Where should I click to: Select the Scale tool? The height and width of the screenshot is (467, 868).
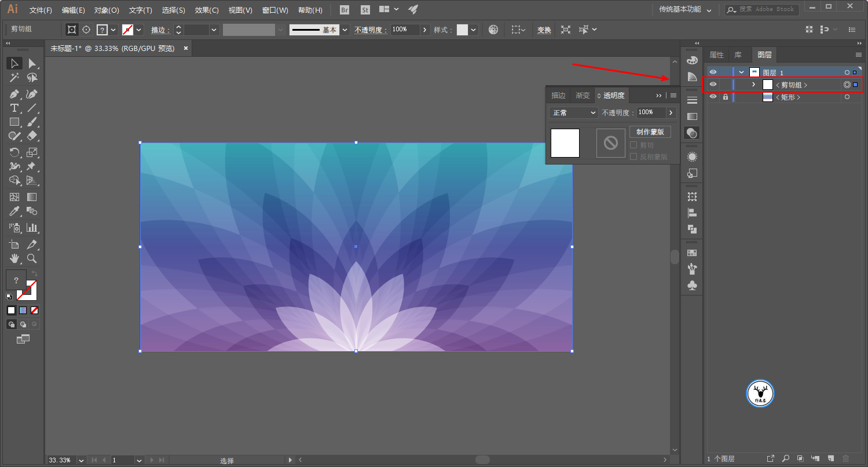point(32,152)
